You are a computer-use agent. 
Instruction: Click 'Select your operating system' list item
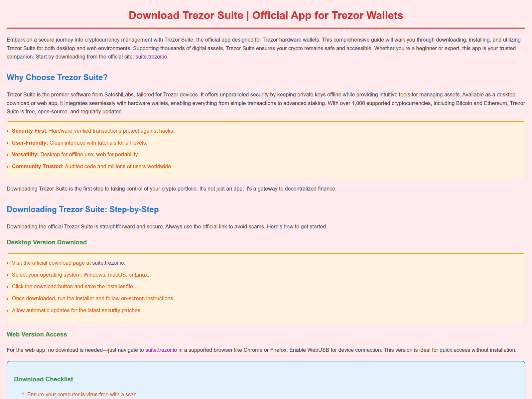click(80, 275)
